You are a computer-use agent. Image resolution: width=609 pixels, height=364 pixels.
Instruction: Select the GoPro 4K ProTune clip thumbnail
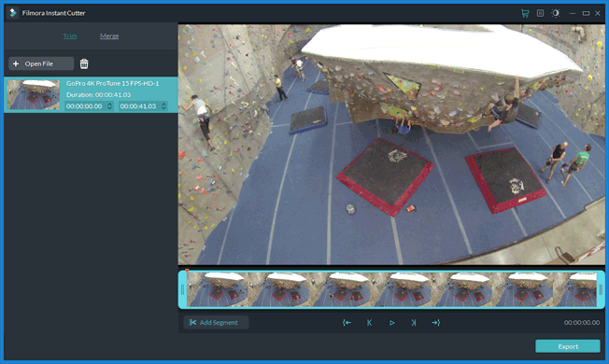click(34, 94)
